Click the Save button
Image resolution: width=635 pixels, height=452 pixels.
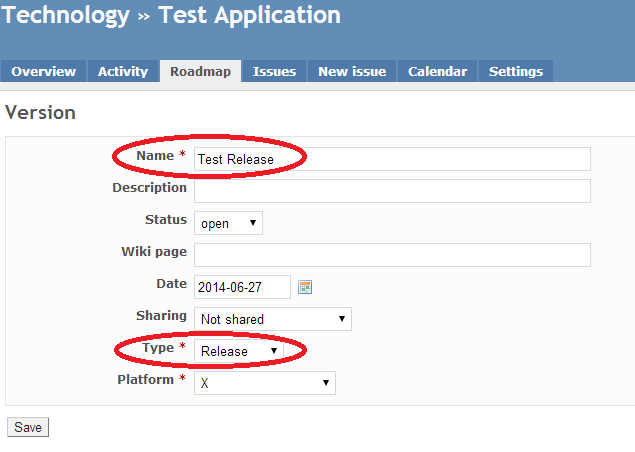28,427
